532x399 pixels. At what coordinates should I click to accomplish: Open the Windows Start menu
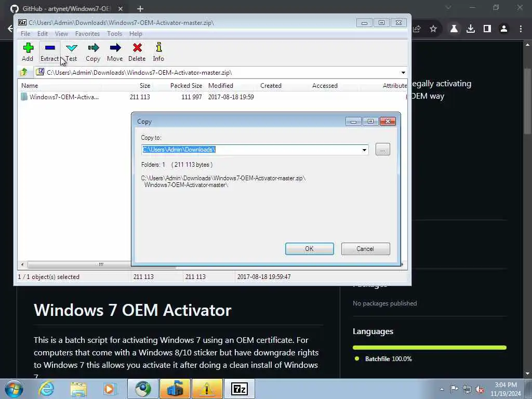point(14,389)
